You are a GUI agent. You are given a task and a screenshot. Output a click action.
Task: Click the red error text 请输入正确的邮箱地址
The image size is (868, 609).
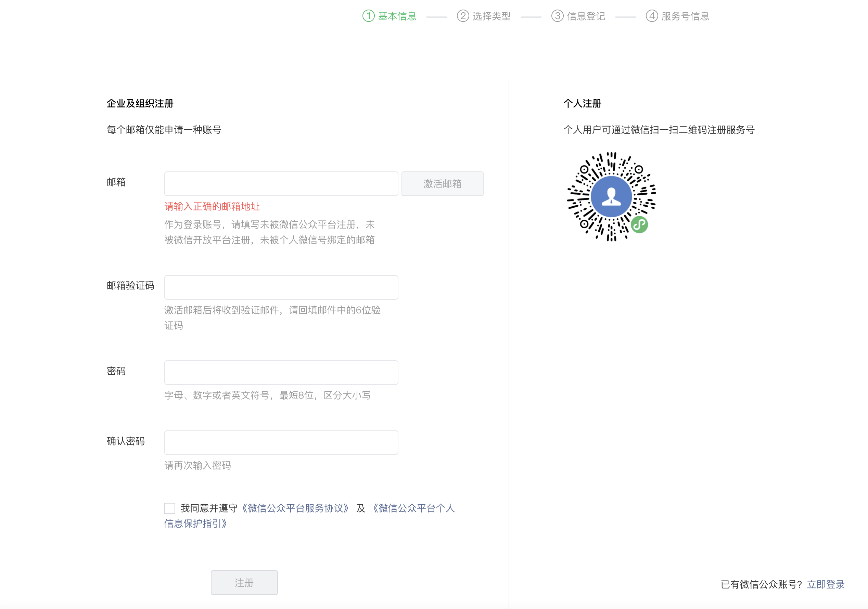(212, 206)
